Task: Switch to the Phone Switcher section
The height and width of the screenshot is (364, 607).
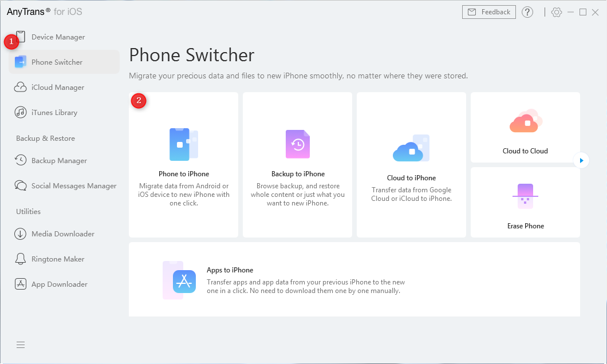Action: point(57,62)
